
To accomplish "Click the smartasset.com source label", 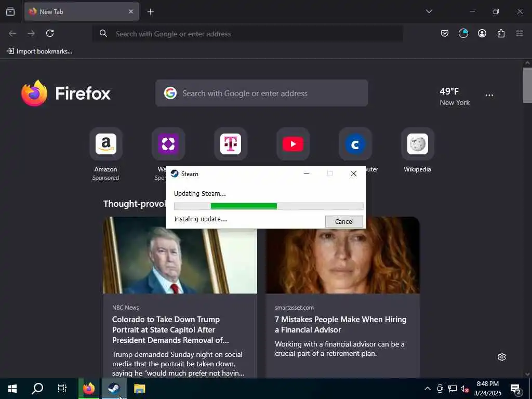I will coord(294,308).
